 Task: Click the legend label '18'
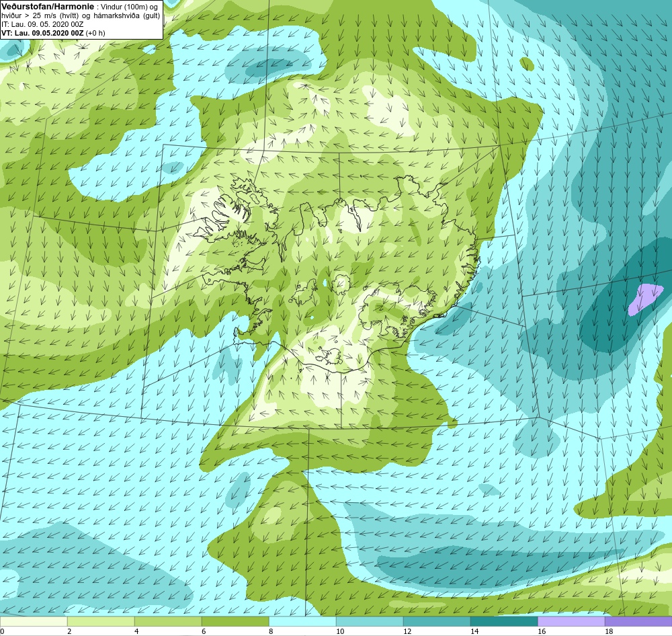coord(609,631)
